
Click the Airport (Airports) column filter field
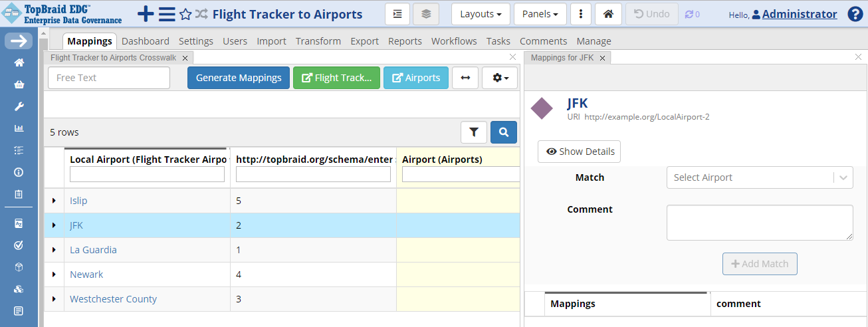[x=461, y=174]
